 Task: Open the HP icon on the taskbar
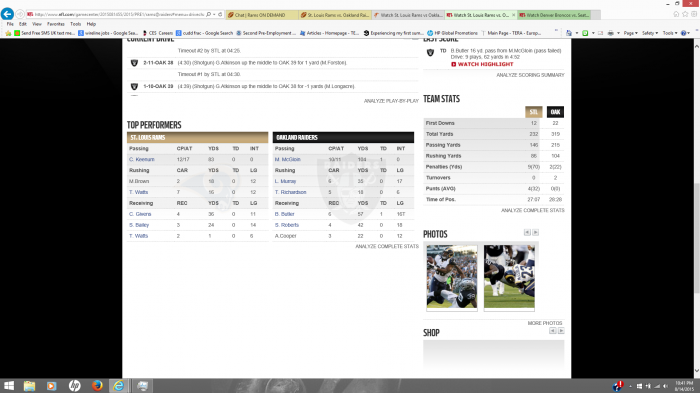point(75,385)
